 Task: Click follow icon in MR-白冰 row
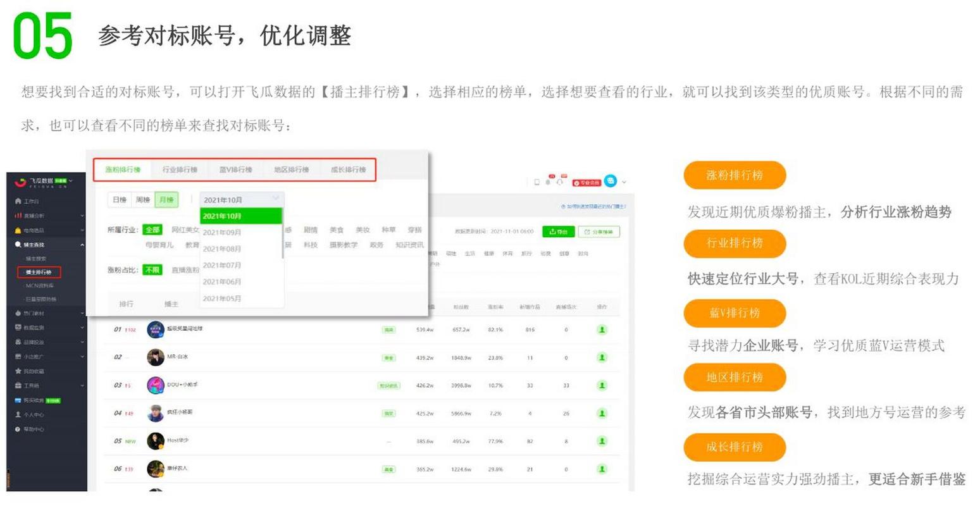(x=602, y=357)
